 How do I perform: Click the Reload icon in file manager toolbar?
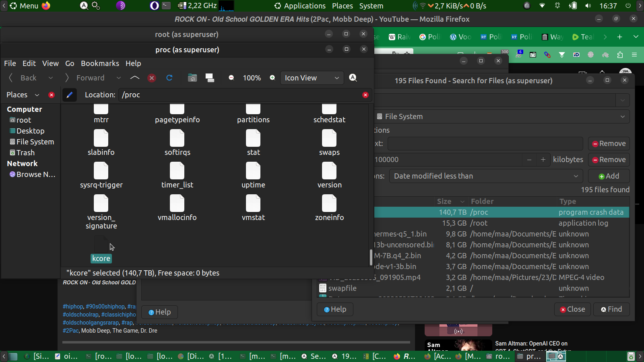coord(169,78)
